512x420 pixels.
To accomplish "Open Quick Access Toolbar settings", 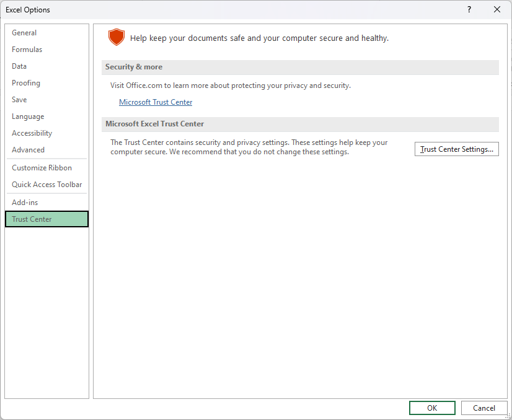I will [x=46, y=185].
